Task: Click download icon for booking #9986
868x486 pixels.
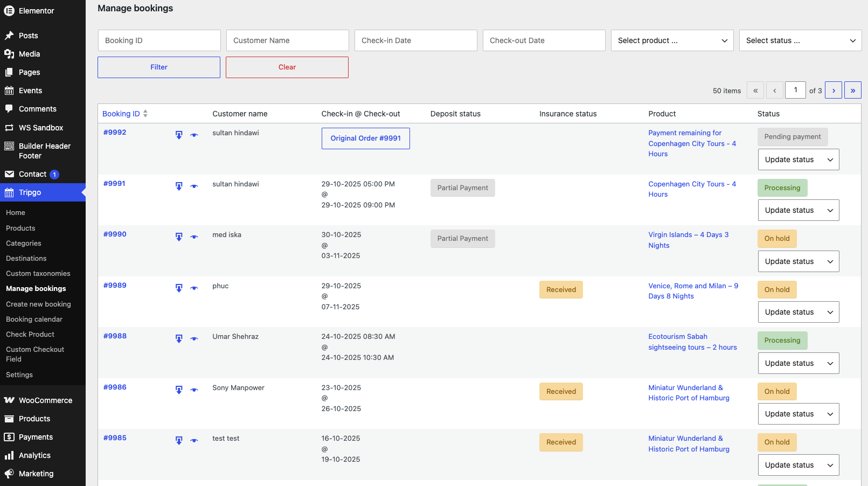Action: pyautogui.click(x=179, y=390)
